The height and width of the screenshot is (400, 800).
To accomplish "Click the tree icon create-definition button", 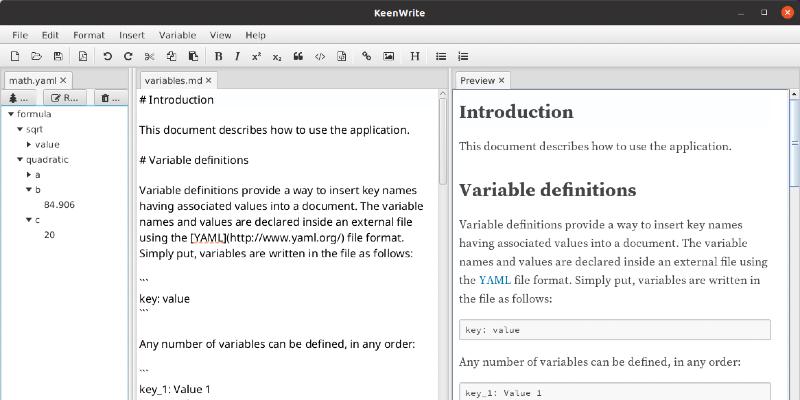I will pyautogui.click(x=19, y=98).
